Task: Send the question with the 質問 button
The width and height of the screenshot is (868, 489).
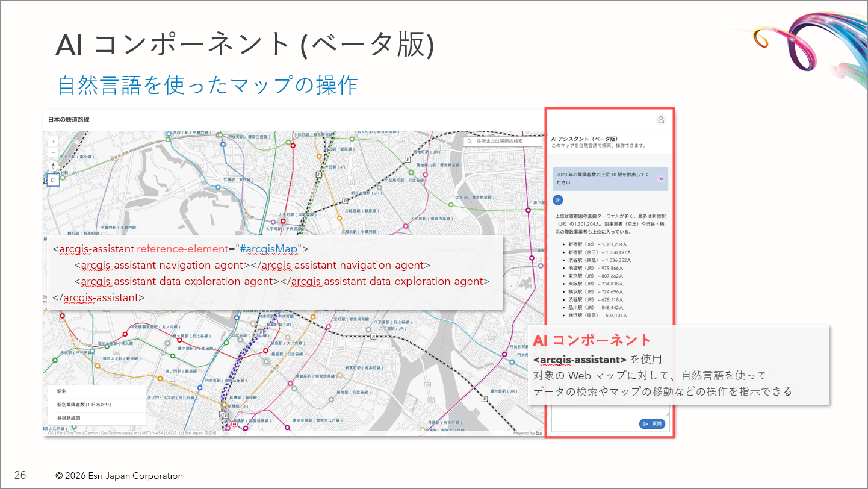Action: (x=653, y=424)
